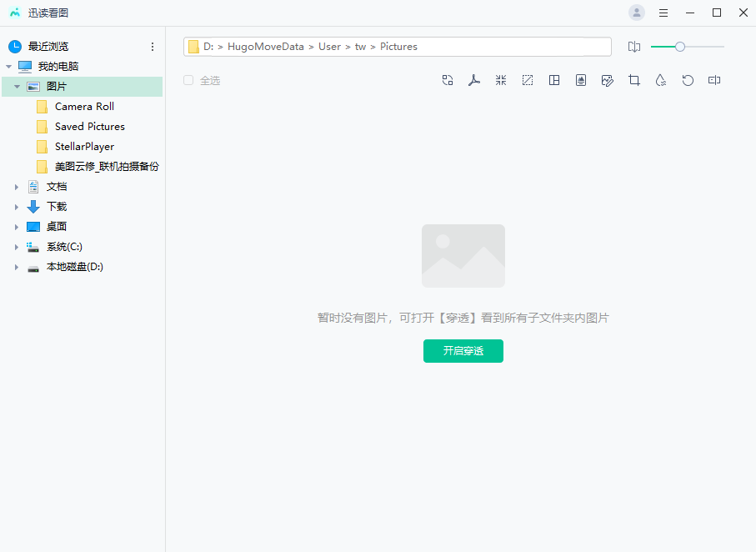Collapse the 我的电脑 tree node

[8, 67]
